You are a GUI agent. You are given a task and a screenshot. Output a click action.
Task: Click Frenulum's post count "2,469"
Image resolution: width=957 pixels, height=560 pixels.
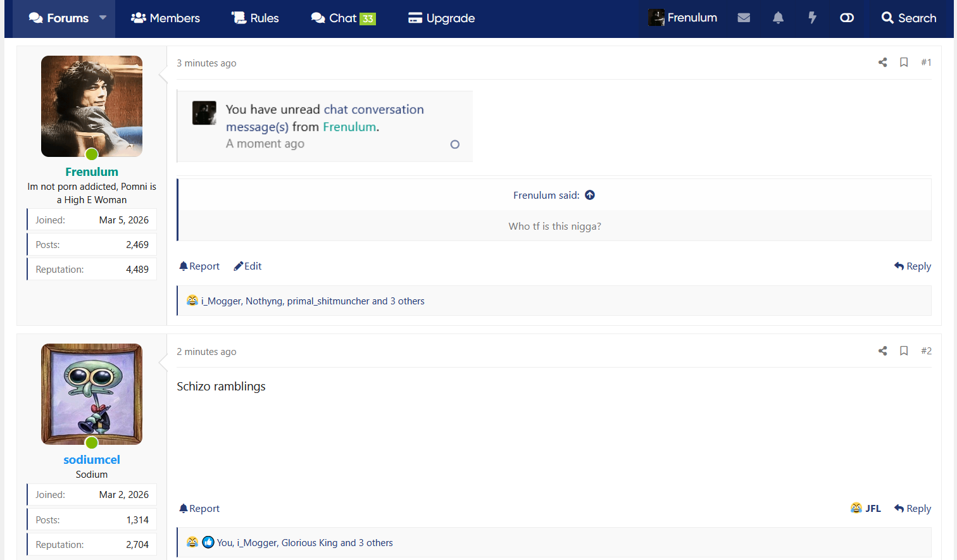pos(137,245)
